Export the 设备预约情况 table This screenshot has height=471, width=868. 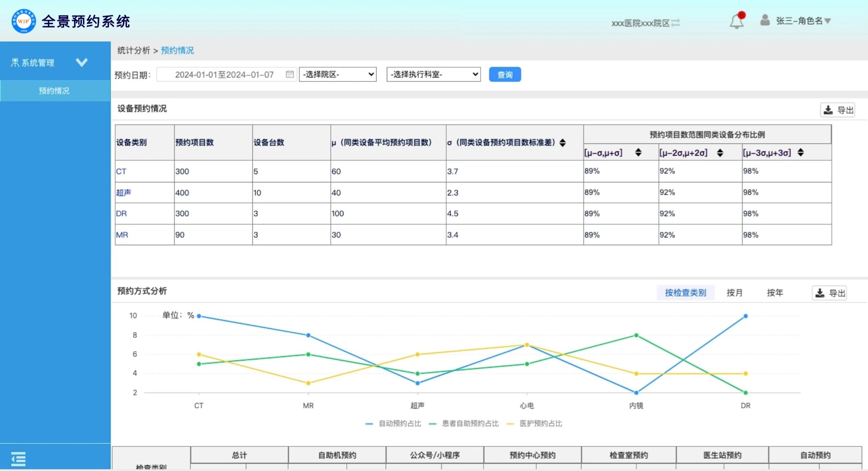(838, 110)
